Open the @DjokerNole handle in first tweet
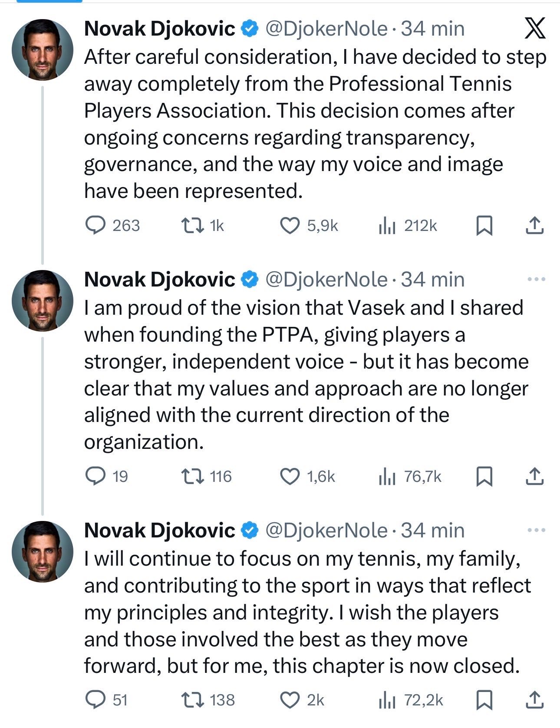The height and width of the screenshot is (728, 560). tap(326, 29)
